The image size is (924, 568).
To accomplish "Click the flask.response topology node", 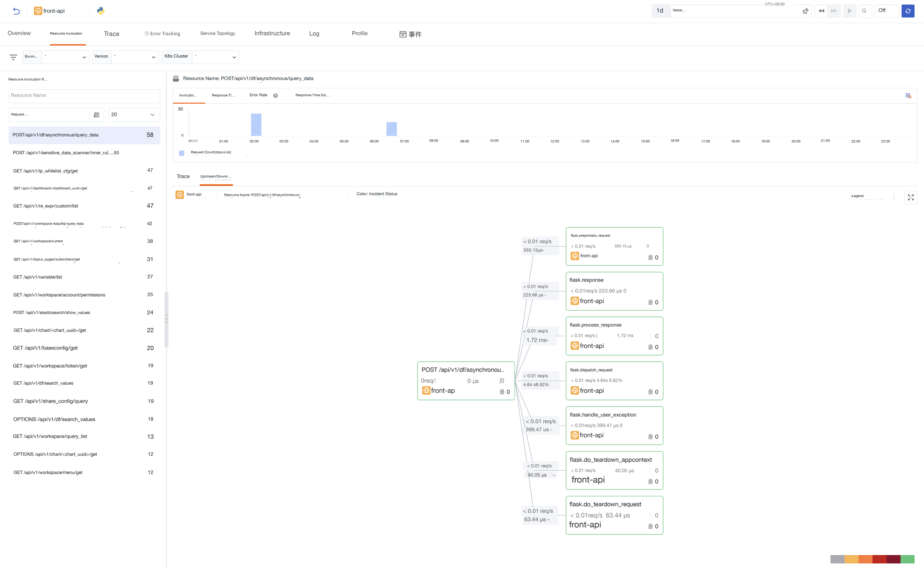I will click(x=614, y=291).
